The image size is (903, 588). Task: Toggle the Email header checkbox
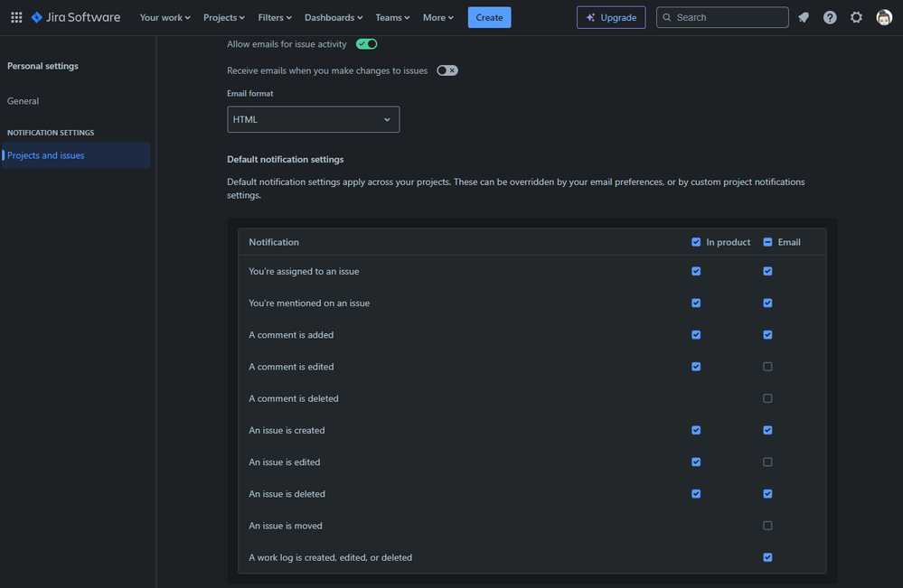pos(767,242)
